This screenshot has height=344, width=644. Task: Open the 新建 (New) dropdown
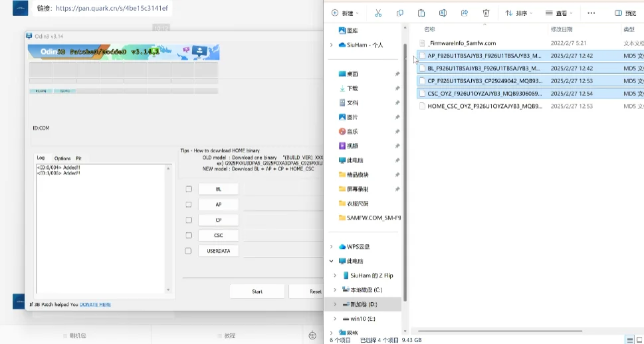coord(345,13)
